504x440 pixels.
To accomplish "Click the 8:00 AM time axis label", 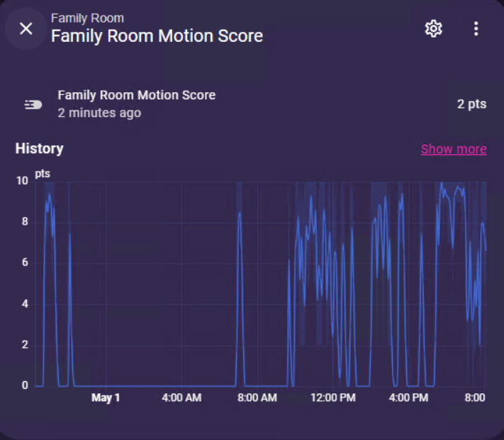I will (x=257, y=398).
